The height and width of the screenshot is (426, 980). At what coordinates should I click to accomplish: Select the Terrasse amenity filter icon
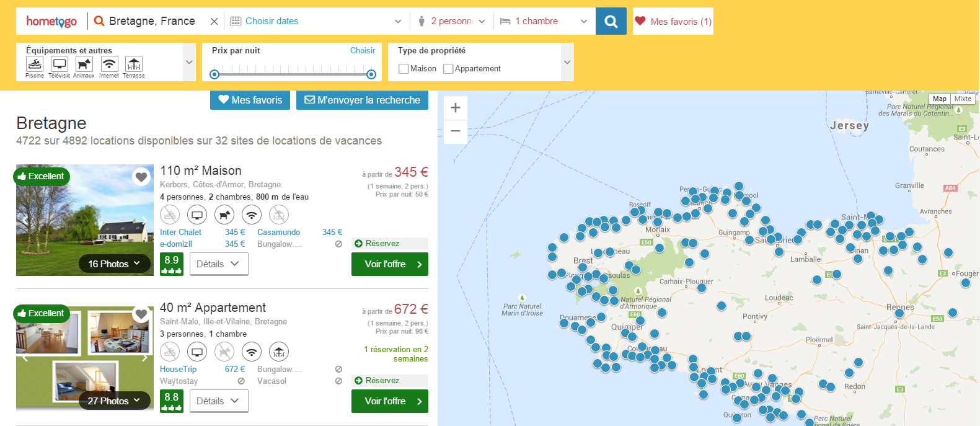[x=134, y=64]
